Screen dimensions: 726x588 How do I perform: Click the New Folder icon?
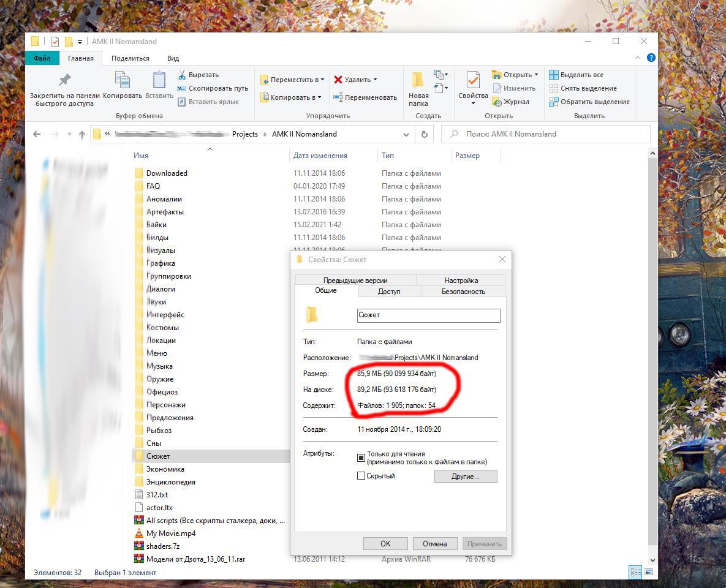pos(418,80)
